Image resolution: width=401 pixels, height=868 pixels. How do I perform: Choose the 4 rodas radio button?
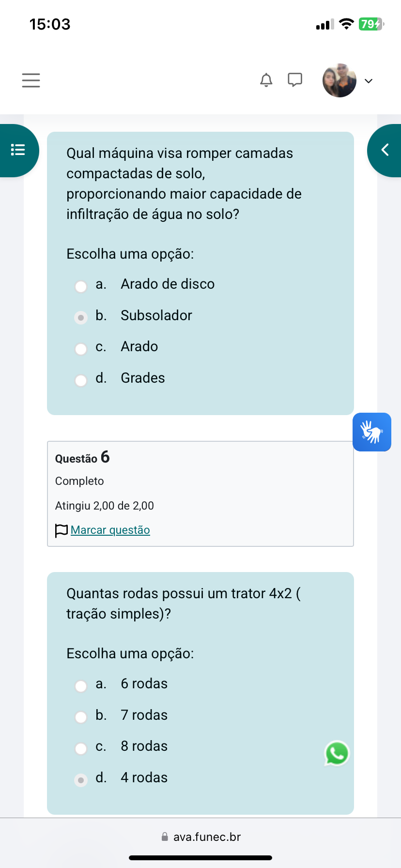pyautogui.click(x=81, y=780)
